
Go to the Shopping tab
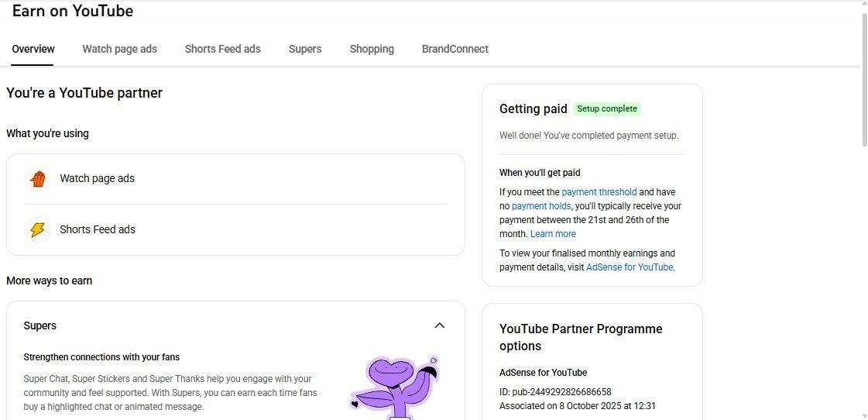[x=372, y=49]
